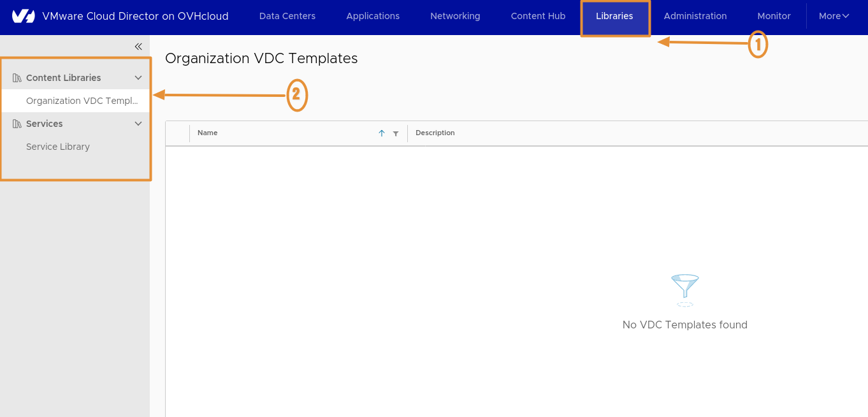Collapse the left sidebar with the double-chevron icon
Viewport: 868px width, 417px height.
138,46
